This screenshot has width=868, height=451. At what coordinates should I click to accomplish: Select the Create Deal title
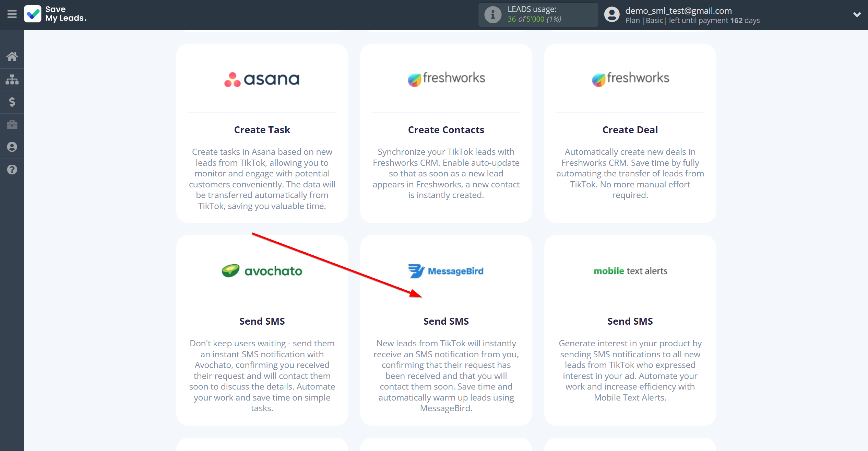(630, 130)
